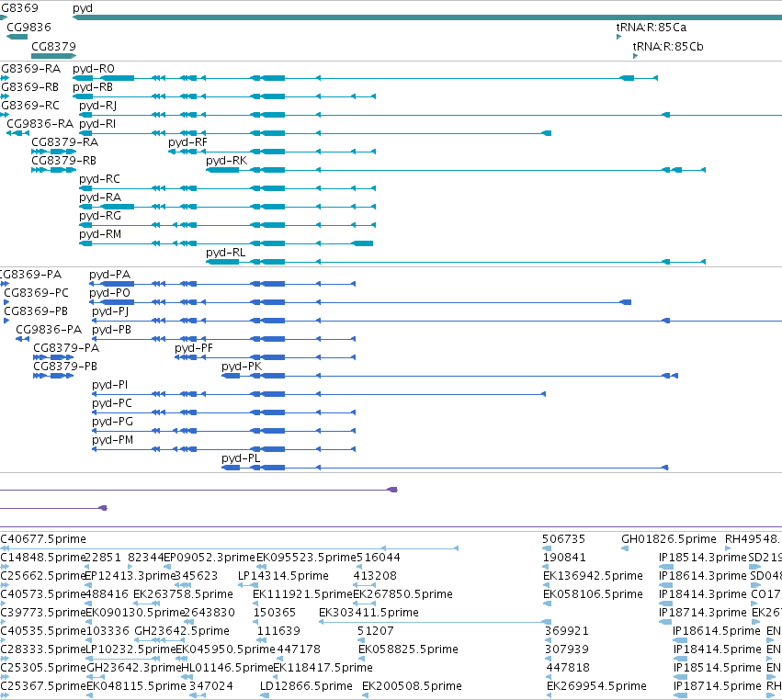Select the CG9836-PA protein label
Screen dimensions: 782x700
tap(49, 330)
